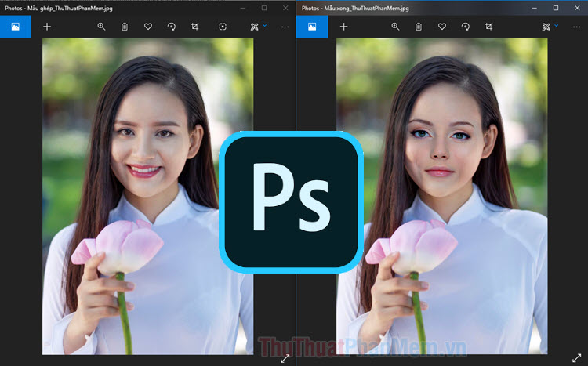Viewport: 588px width, 366px height.
Task: Click the favorite heart in right Photos window
Action: click(x=442, y=27)
